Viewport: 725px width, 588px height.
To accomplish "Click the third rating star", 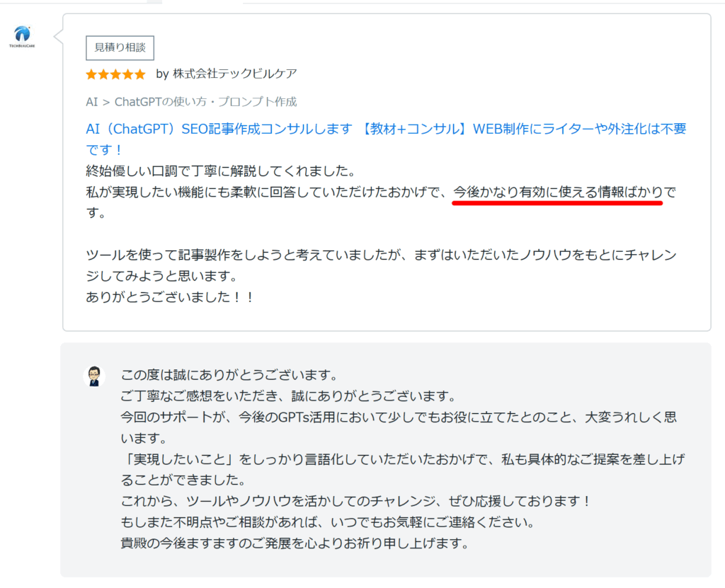I will coord(115,73).
